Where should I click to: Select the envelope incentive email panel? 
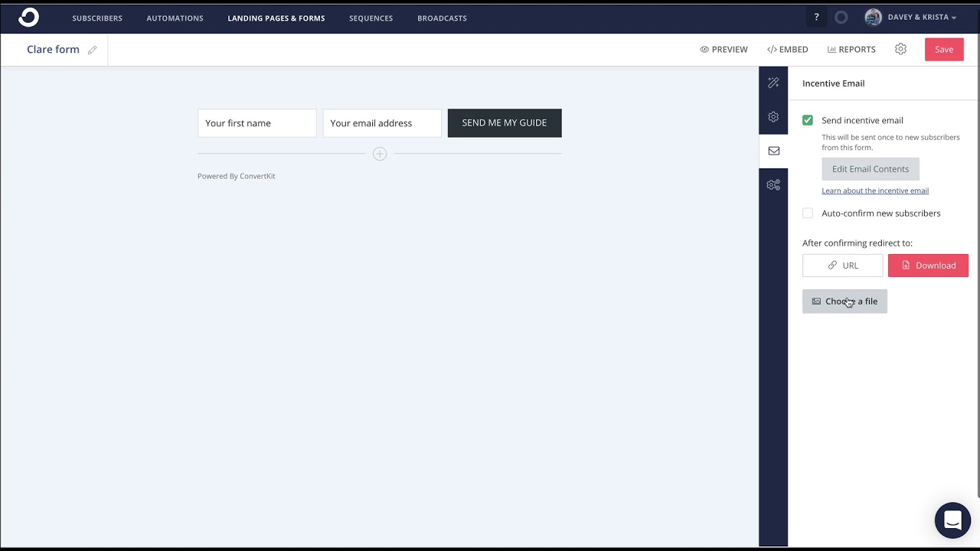[773, 151]
